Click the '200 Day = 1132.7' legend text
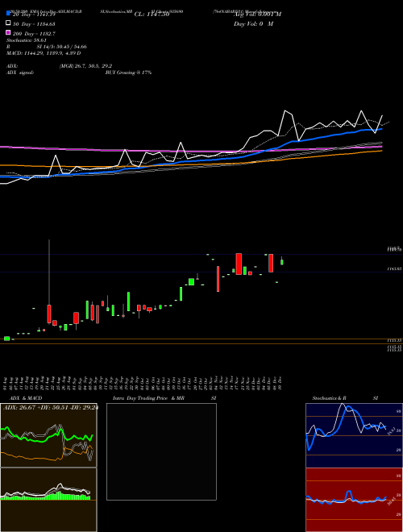Image resolution: width=403 pixels, height=532 pixels. pos(35,33)
